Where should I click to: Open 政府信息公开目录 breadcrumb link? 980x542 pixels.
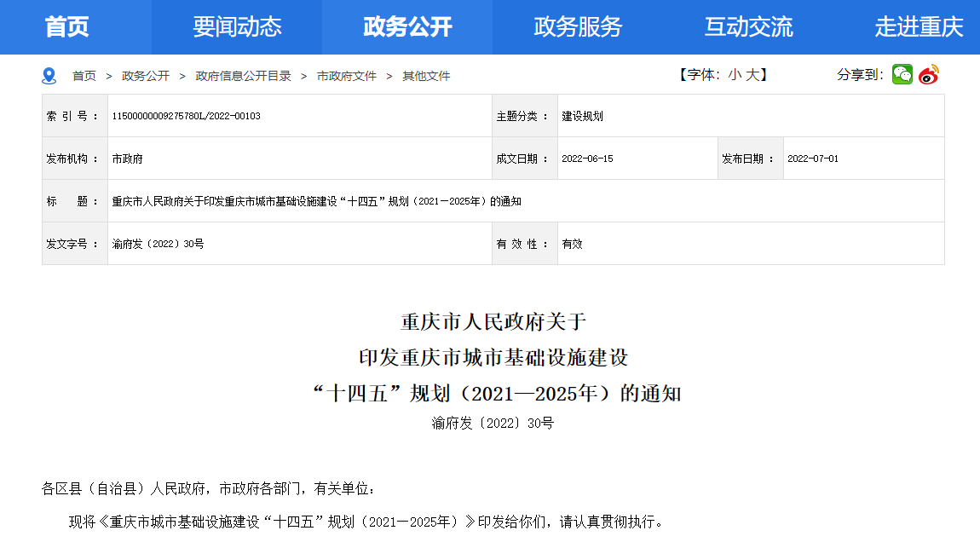pos(243,76)
